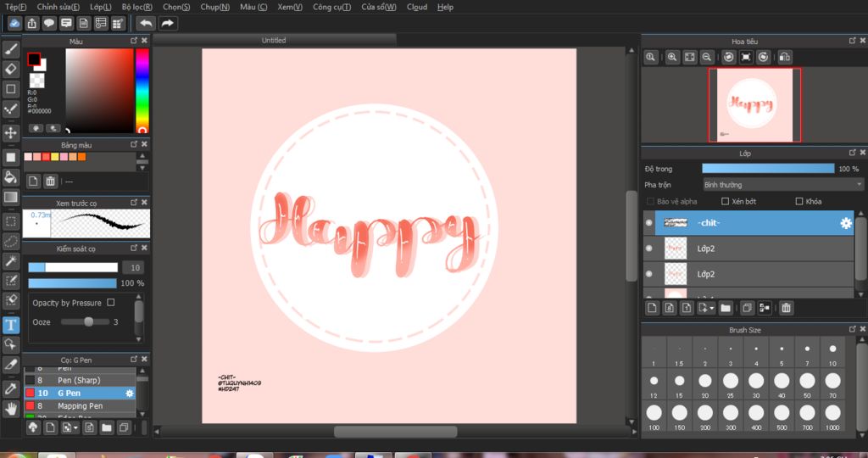
Task: Open the Pha trộn blending mode dropdown
Action: click(782, 184)
